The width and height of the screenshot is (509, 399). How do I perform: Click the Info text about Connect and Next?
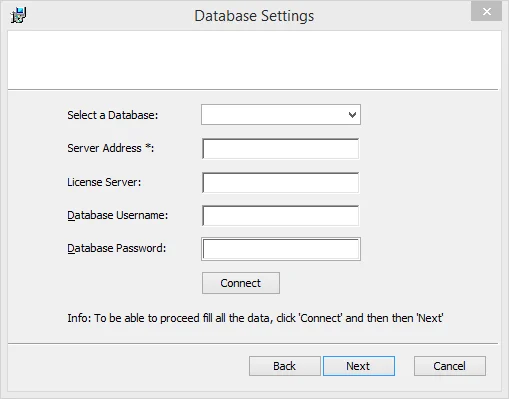tap(255, 318)
